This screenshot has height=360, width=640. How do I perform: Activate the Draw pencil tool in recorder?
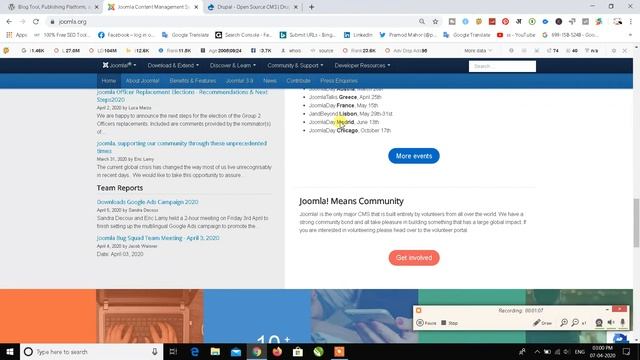pos(542,323)
